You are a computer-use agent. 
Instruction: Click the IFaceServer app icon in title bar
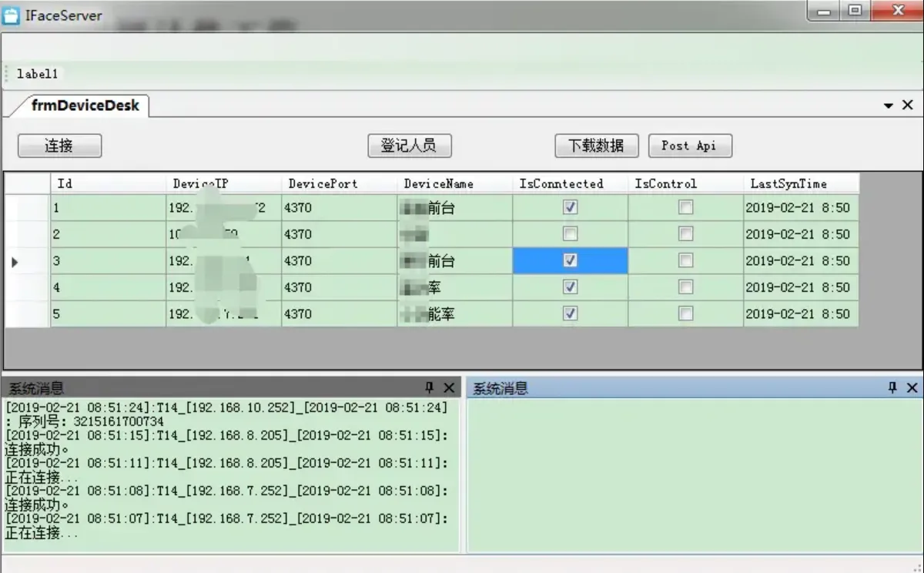11,15
